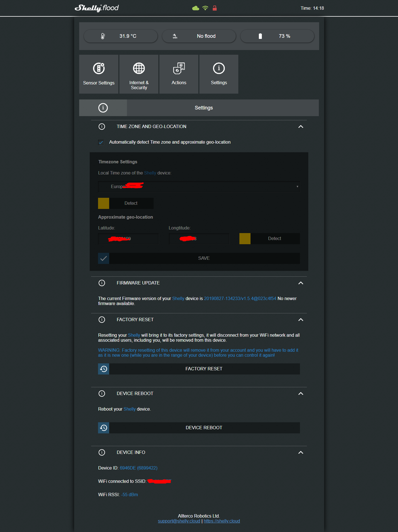This screenshot has width=398, height=532.
Task: Click the 31.9 °C temperature reading
Action: [128, 36]
